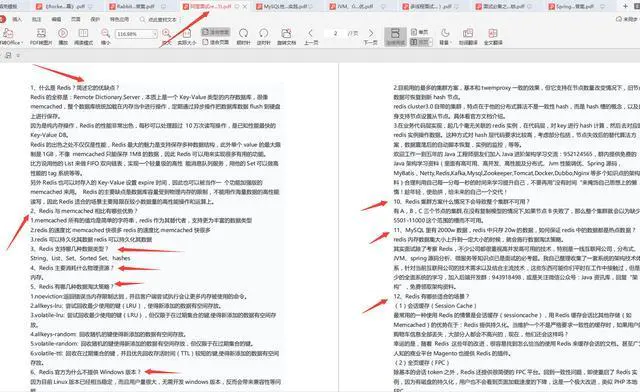Open the 特色应用 menu

pyautogui.click(x=119, y=19)
